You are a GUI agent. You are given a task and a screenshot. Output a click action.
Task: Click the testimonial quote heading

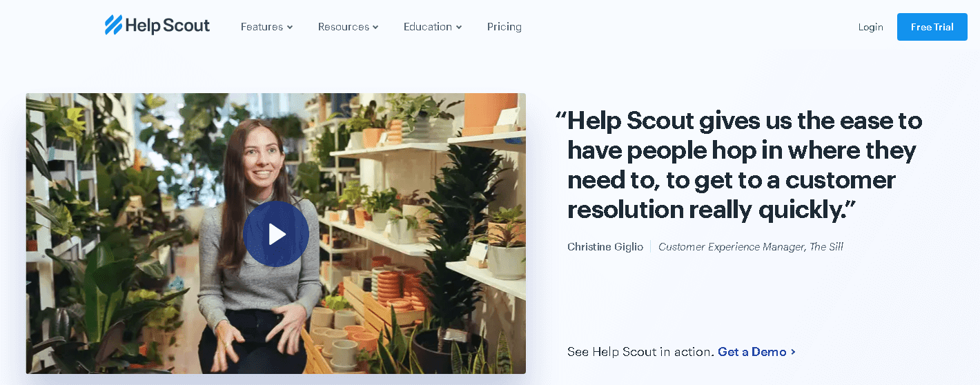pos(740,165)
